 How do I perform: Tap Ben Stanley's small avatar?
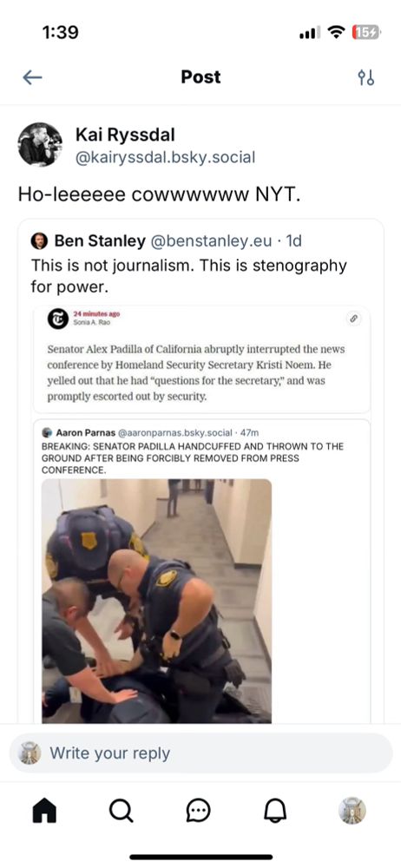(x=39, y=241)
